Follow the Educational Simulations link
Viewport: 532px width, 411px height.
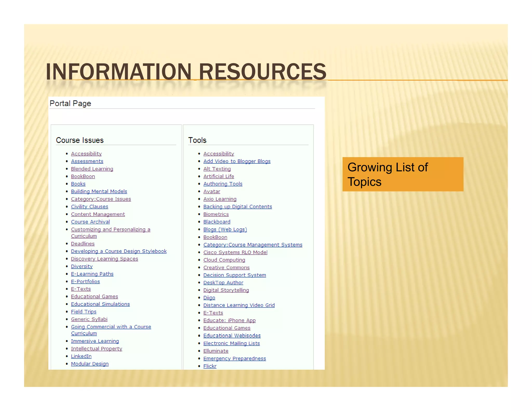(x=100, y=304)
